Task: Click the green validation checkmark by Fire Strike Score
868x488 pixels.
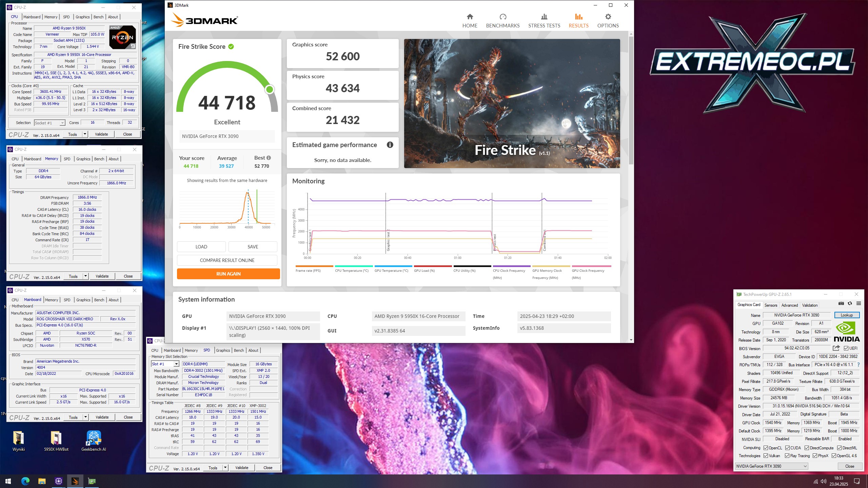Action: (231, 46)
